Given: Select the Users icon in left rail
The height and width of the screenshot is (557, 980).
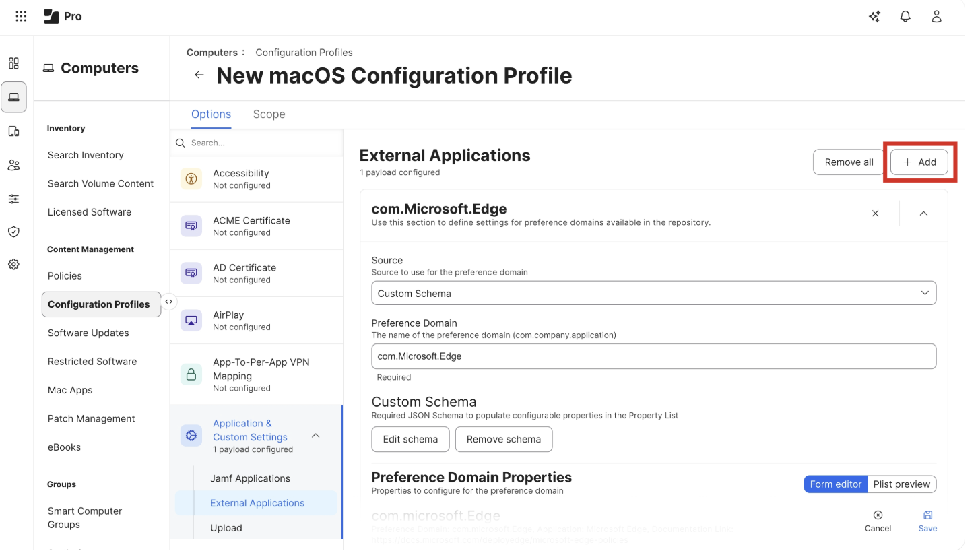Looking at the screenshot, I should pos(13,165).
